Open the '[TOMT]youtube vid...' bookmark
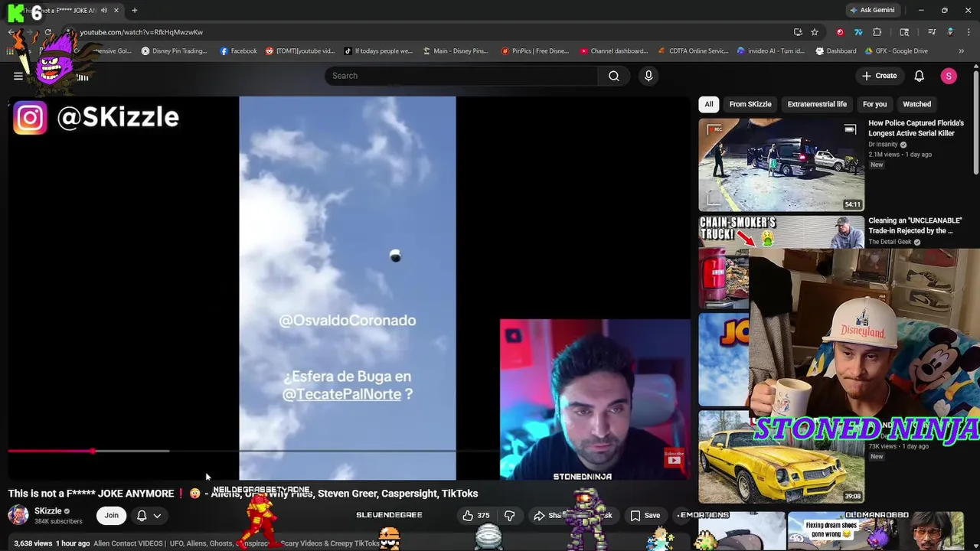Screen dimensions: 980x551 coord(300,51)
